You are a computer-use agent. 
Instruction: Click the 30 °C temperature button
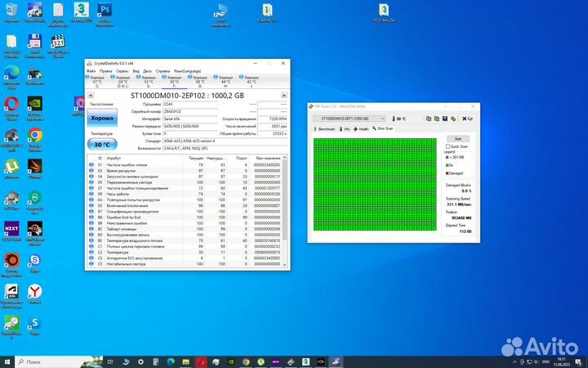102,145
